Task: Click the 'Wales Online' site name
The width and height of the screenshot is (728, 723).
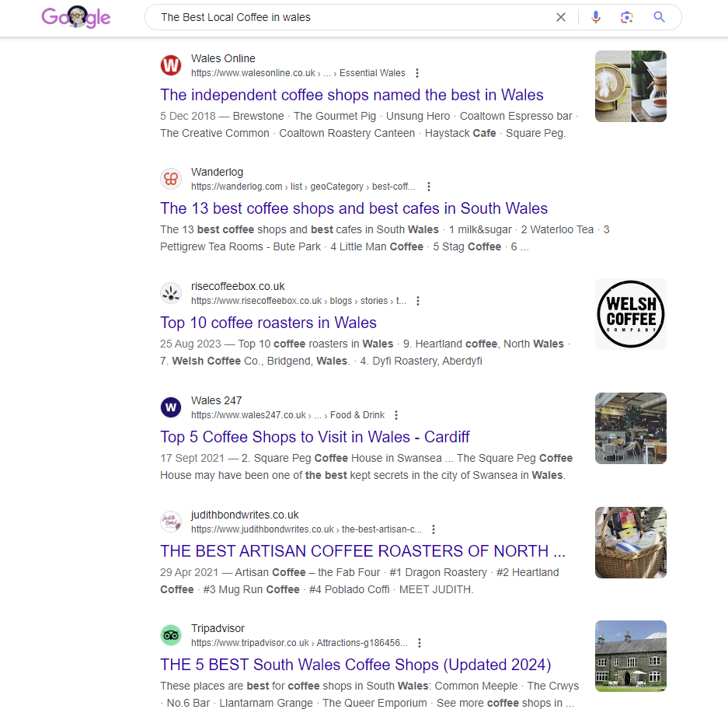Action: tap(223, 58)
